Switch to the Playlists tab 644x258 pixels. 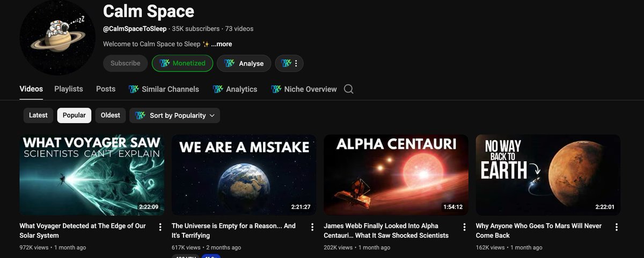(x=69, y=89)
